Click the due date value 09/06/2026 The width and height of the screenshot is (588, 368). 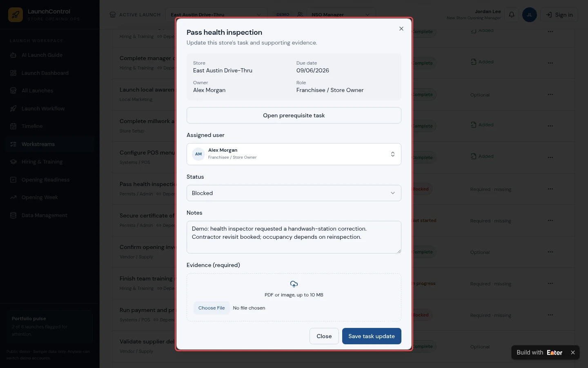click(x=313, y=70)
